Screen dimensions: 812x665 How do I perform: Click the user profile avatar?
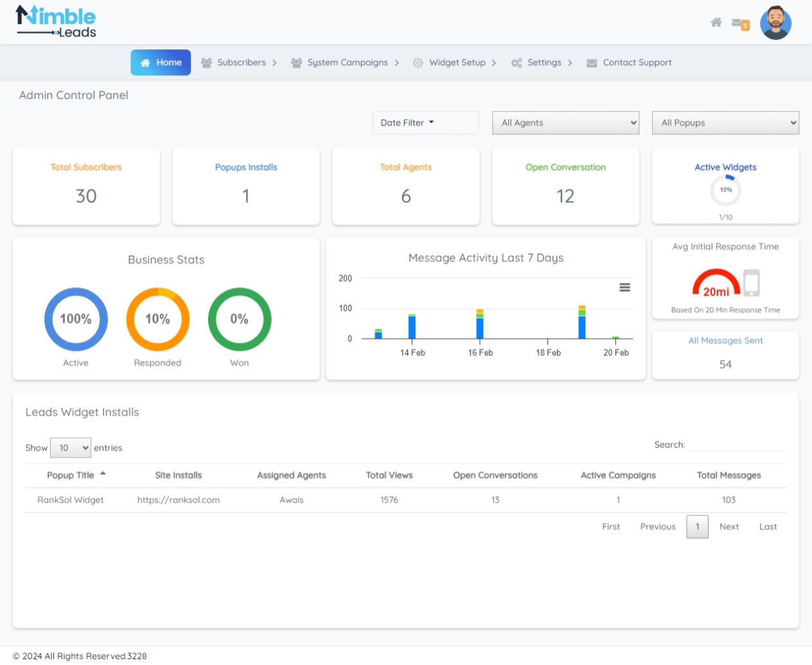(775, 23)
